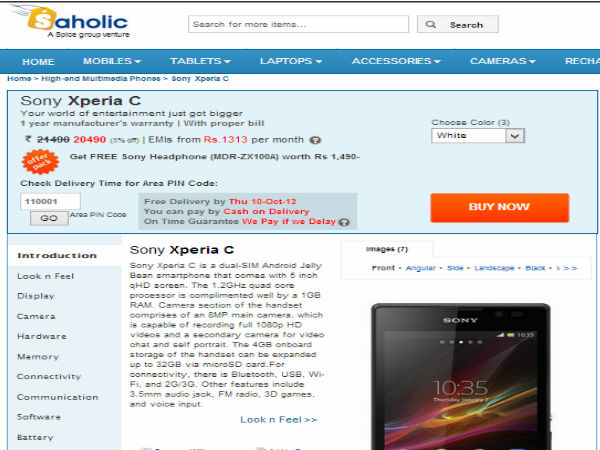600x450 pixels.
Task: Open the Choose Color dropdown
Action: [478, 136]
